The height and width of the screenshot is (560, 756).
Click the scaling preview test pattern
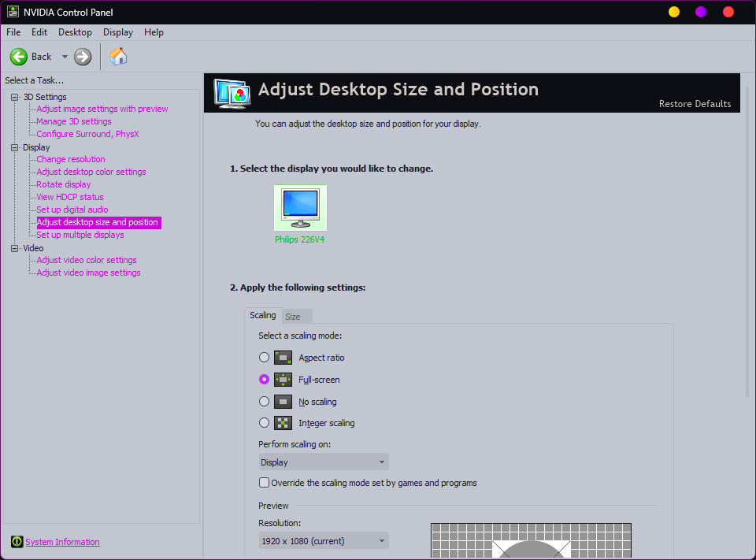pos(531,540)
